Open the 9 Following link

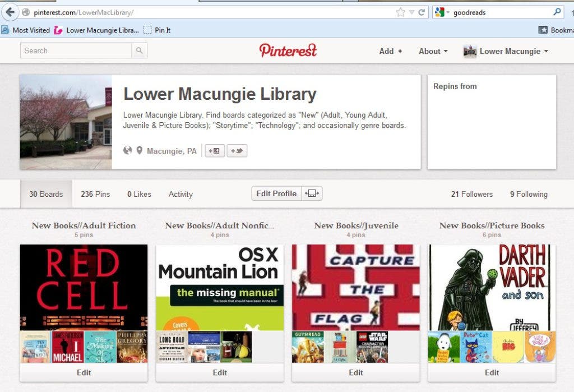(x=529, y=194)
